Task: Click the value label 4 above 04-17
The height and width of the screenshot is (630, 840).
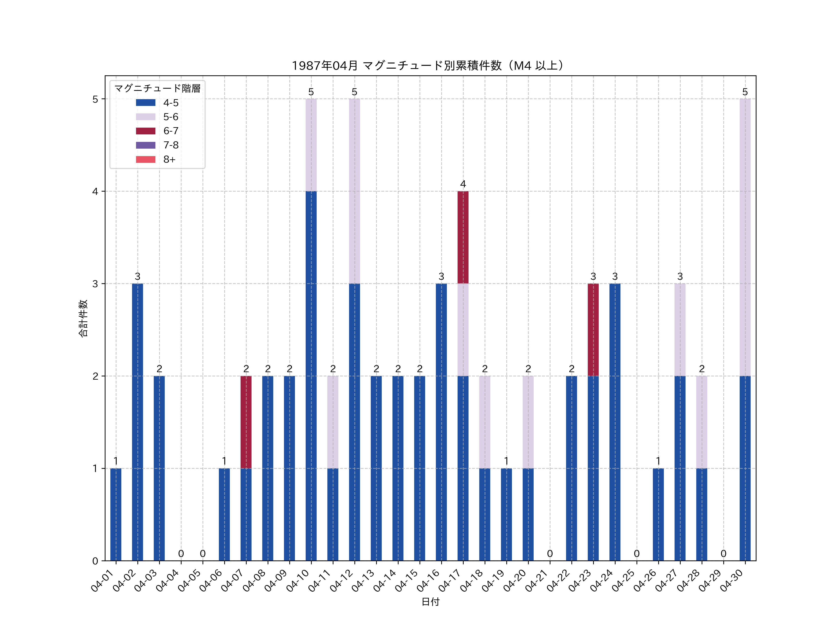Action: click(463, 184)
